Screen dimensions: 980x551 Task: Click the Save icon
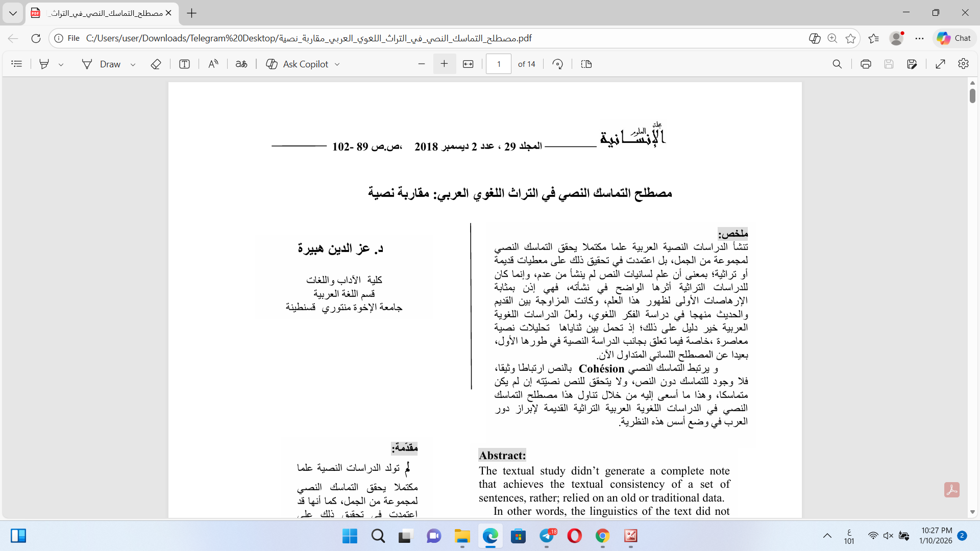(x=889, y=64)
